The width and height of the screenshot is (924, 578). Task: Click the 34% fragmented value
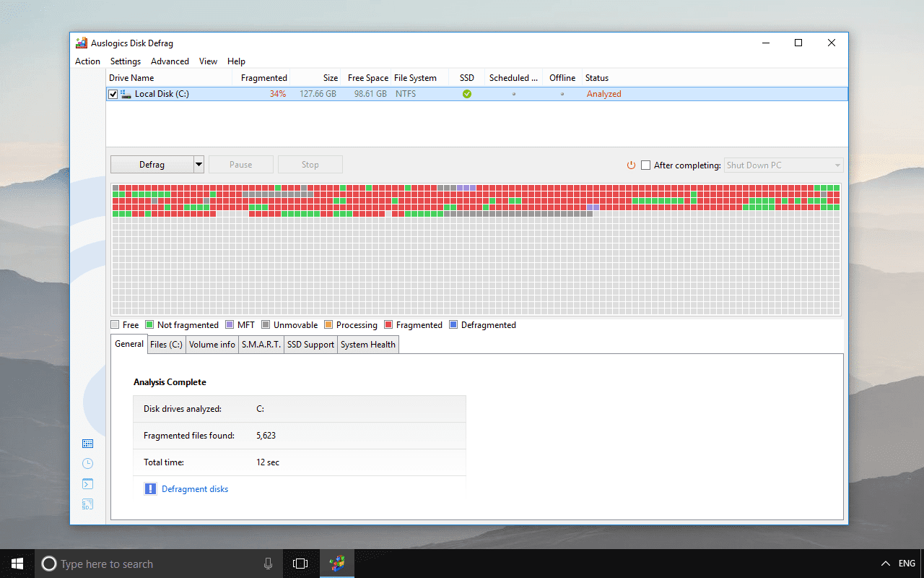click(x=278, y=94)
